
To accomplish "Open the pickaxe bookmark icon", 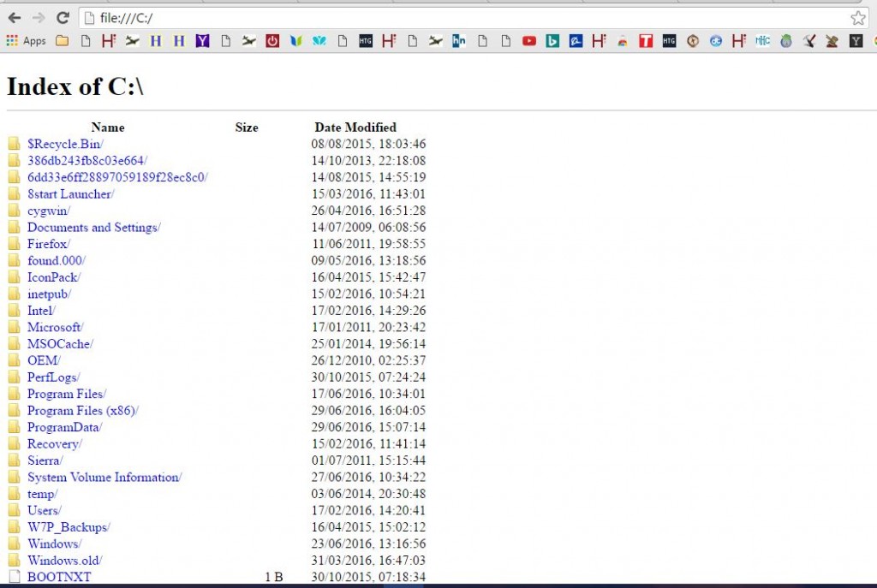I will [x=808, y=41].
